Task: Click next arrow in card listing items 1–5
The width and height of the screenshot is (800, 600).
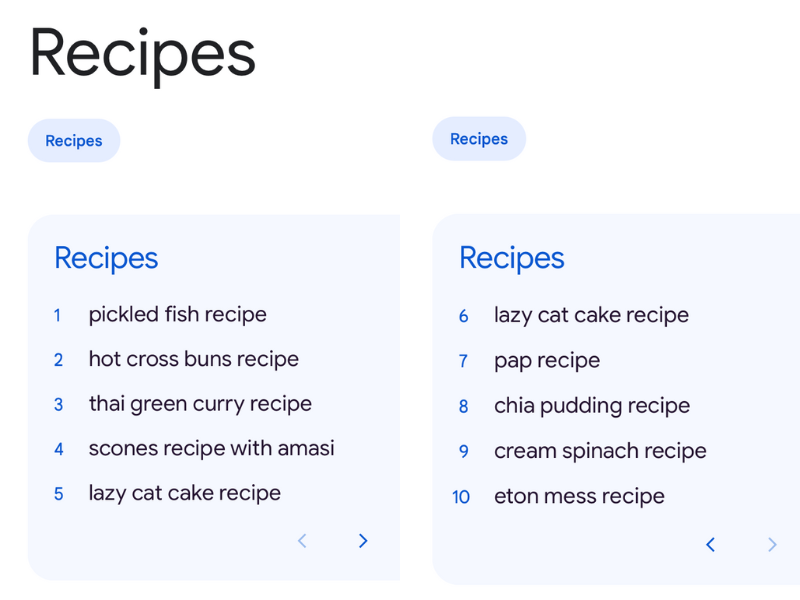Action: tap(363, 541)
